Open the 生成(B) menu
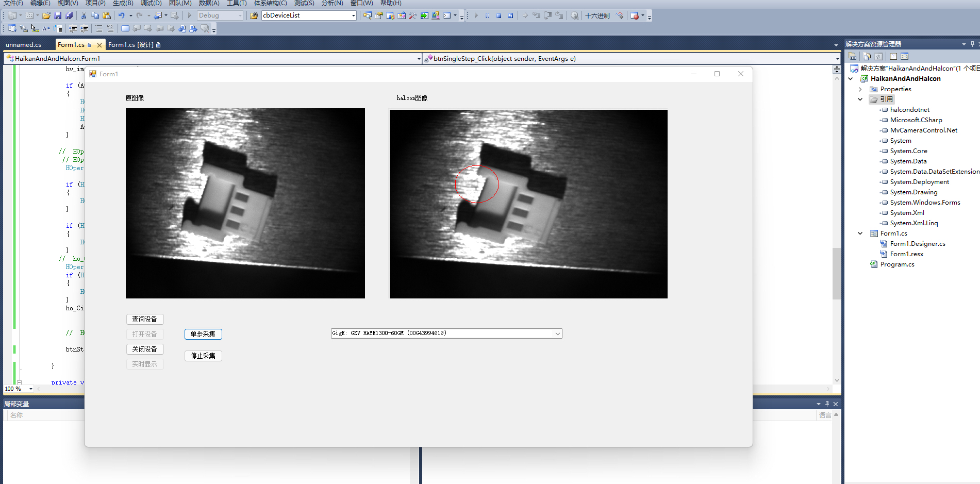980x484 pixels. (123, 3)
